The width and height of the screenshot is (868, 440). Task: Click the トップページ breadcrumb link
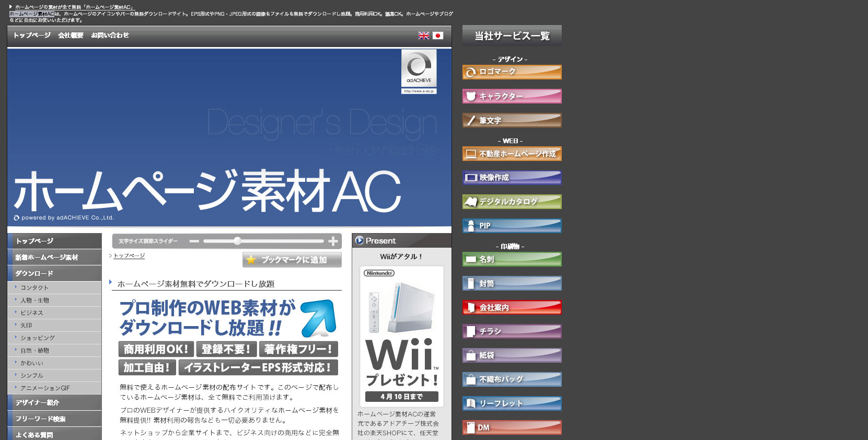129,256
